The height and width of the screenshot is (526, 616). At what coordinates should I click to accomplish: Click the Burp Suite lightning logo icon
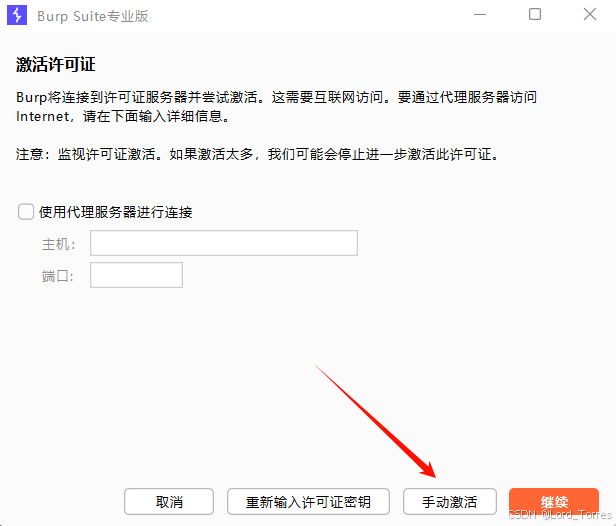point(17,15)
